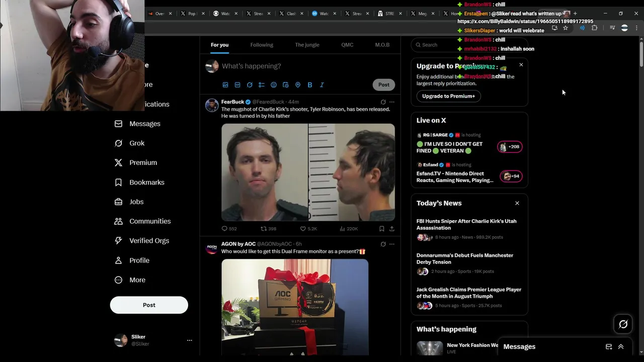The image size is (644, 362).
Task: Open the emoji picker in the composer
Action: 274,85
